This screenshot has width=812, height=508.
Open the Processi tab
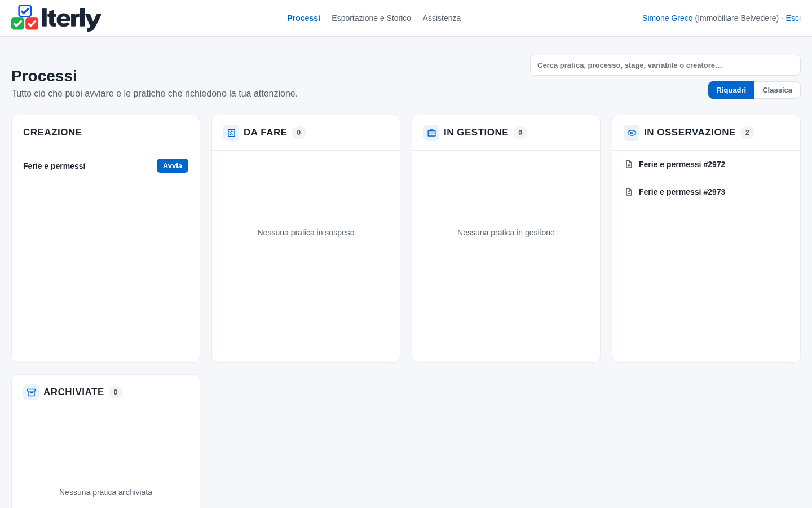[303, 18]
